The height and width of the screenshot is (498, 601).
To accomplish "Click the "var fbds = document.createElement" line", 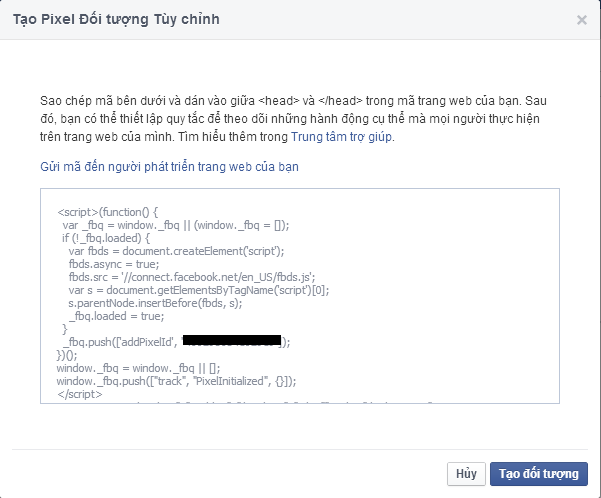I will click(176, 251).
